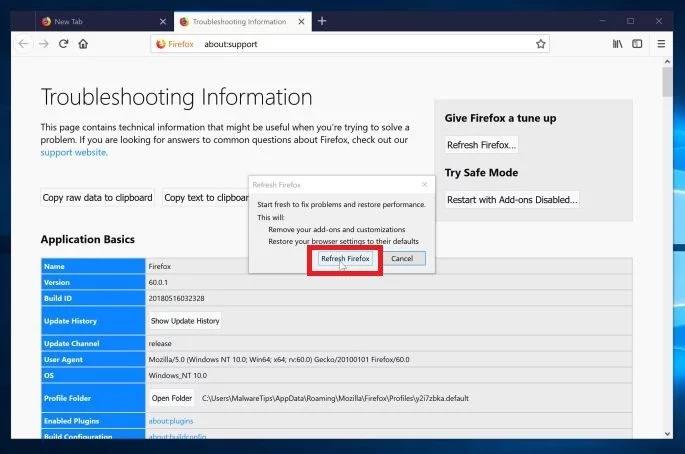Open the support website link
The width and height of the screenshot is (685, 454).
click(74, 152)
